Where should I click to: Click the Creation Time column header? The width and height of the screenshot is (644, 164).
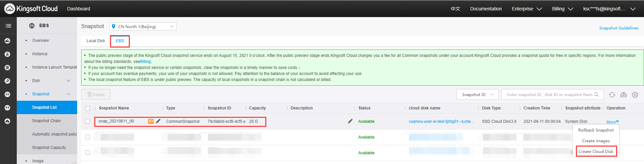tap(537, 108)
